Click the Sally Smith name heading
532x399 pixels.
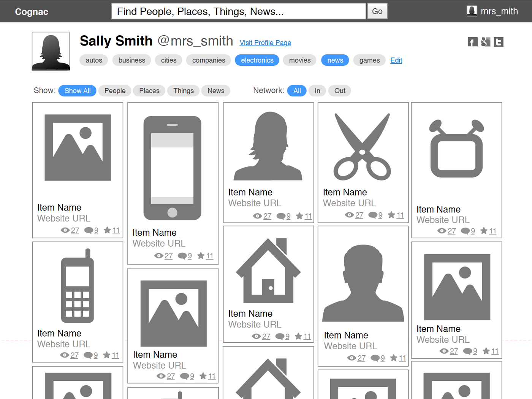click(116, 41)
